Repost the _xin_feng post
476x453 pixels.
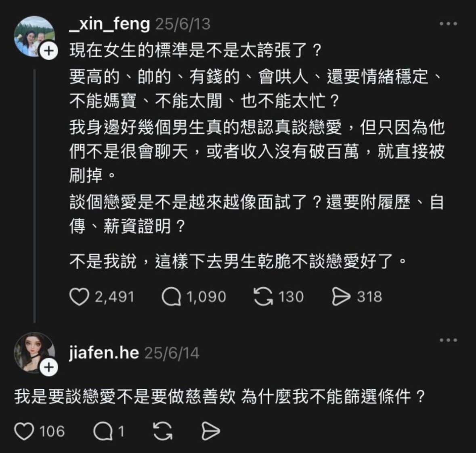pyautogui.click(x=263, y=297)
